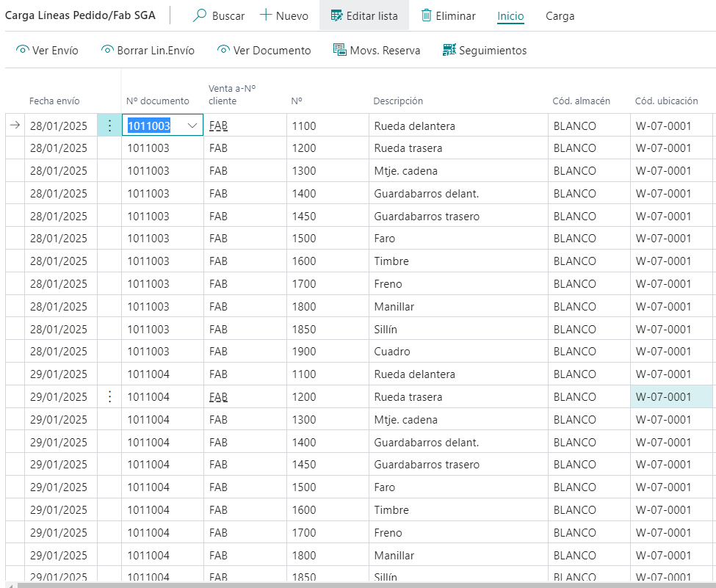This screenshot has height=588, width=716.
Task: Click the Movs. Reserva icon
Action: (339, 50)
